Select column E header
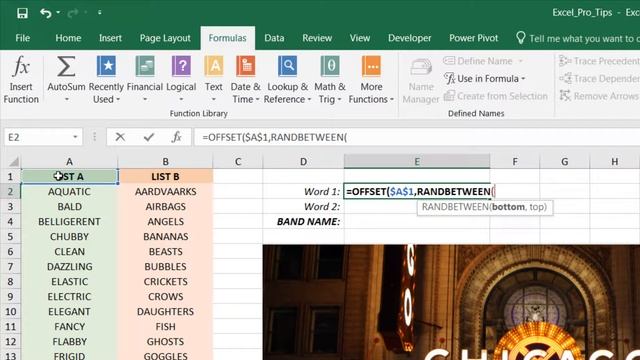This screenshot has height=360, width=640. [x=417, y=162]
